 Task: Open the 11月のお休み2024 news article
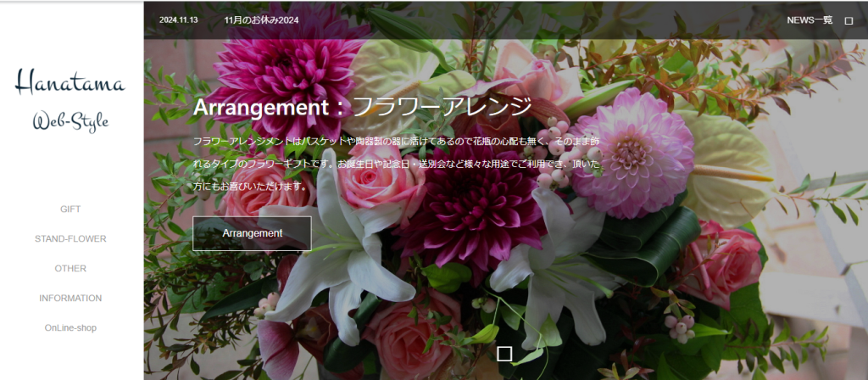[x=261, y=20]
